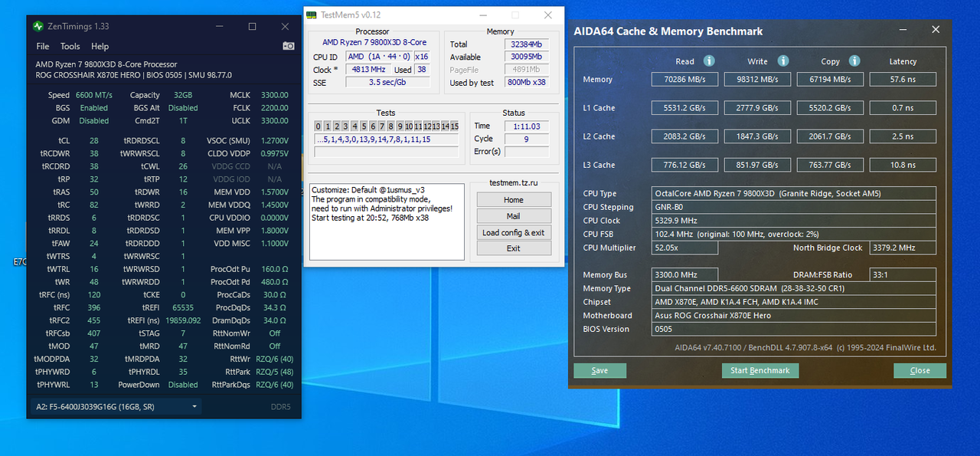Click the L1 Cache read value 5531.2 GB/s

click(x=684, y=107)
